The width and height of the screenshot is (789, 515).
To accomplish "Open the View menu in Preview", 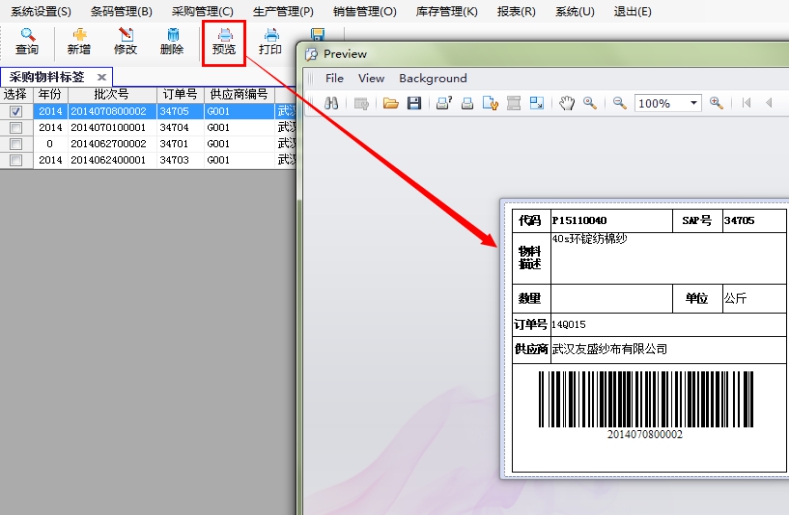I will click(371, 78).
